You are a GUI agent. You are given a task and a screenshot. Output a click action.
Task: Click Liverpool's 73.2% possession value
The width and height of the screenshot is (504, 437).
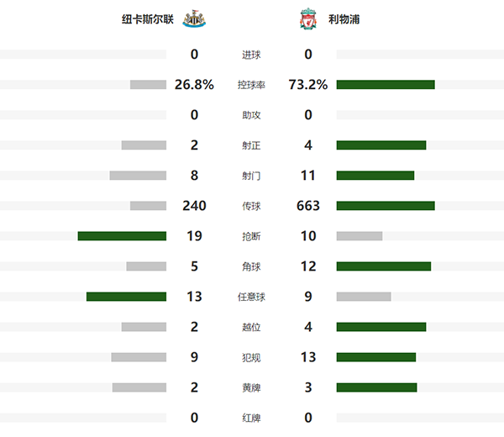(x=308, y=85)
